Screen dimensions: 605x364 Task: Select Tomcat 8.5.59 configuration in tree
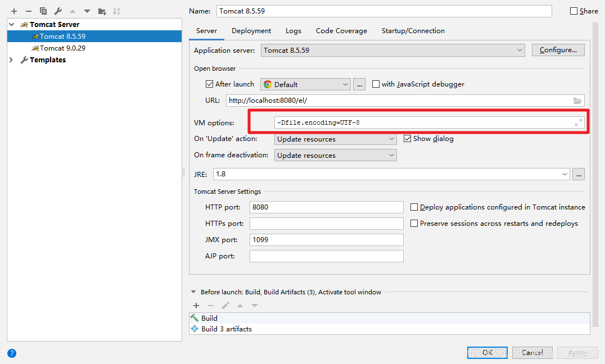(94, 37)
